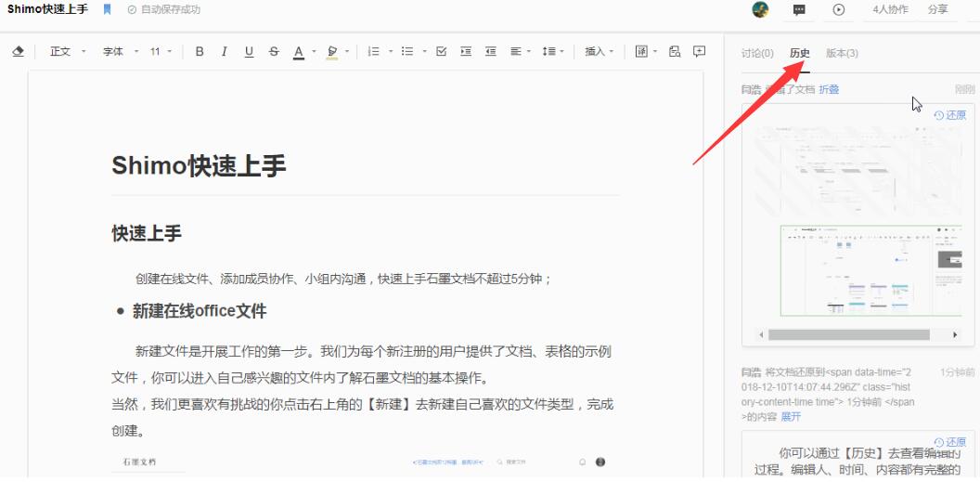The image size is (980, 482).
Task: Open the font size 11 dropdown
Action: [161, 52]
